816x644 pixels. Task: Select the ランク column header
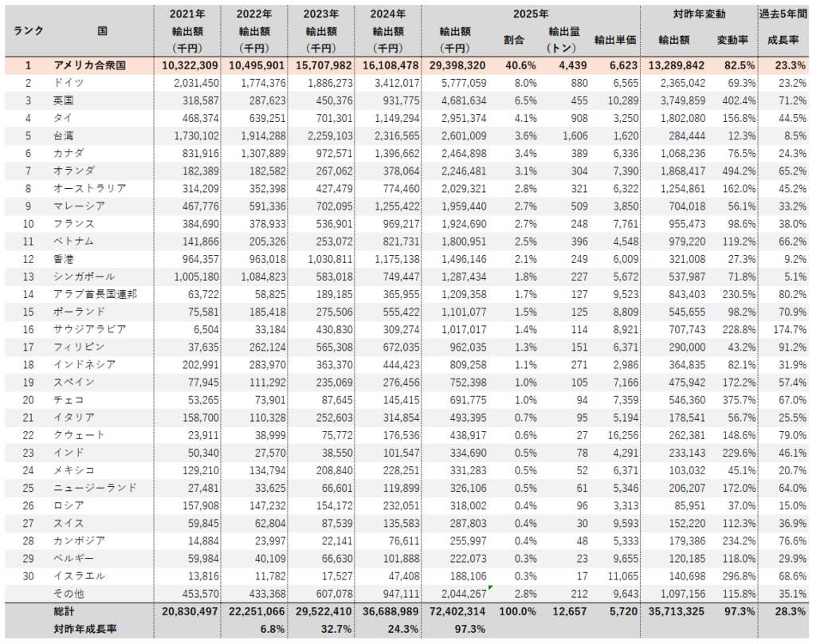28,30
